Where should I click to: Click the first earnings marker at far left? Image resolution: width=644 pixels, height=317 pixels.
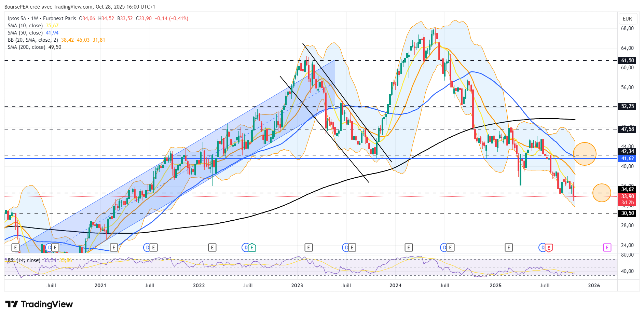tap(15, 247)
